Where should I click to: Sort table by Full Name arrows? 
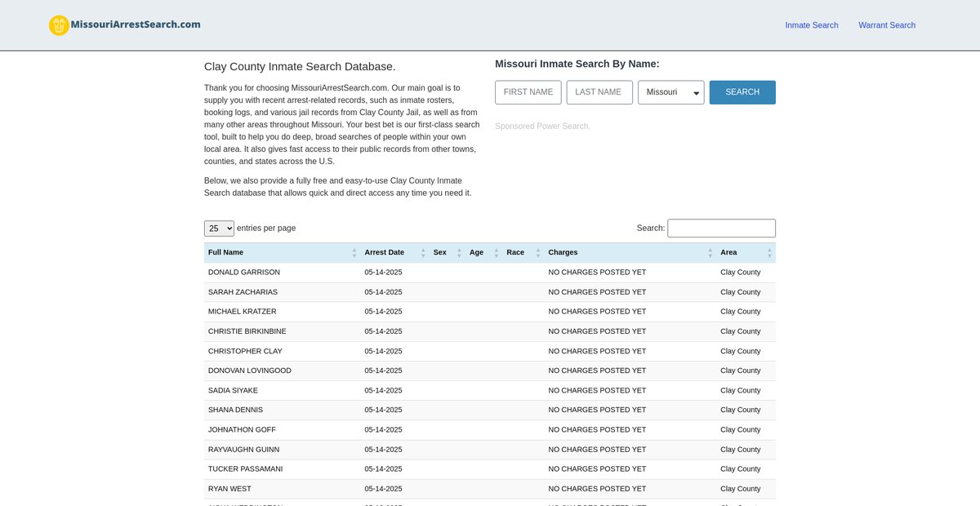pos(354,253)
